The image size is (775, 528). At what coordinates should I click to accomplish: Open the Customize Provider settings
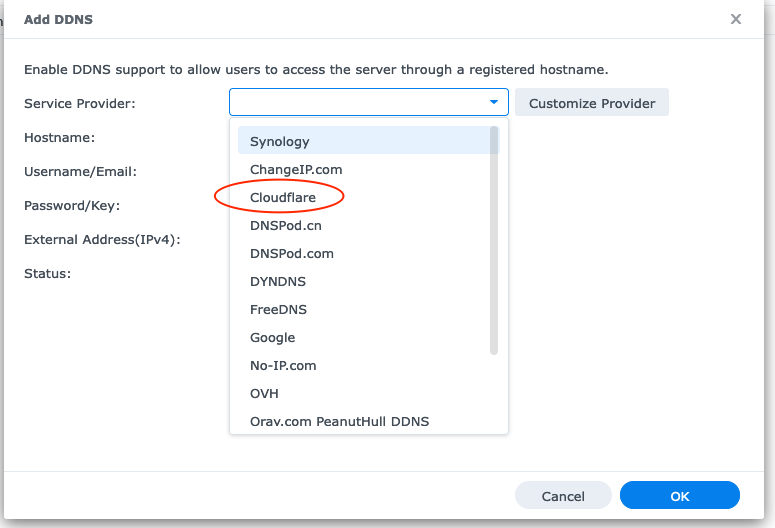point(592,103)
